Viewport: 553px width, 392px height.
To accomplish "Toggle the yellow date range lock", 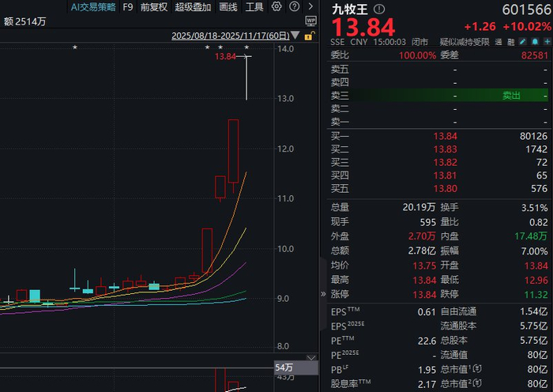I will click(x=309, y=36).
